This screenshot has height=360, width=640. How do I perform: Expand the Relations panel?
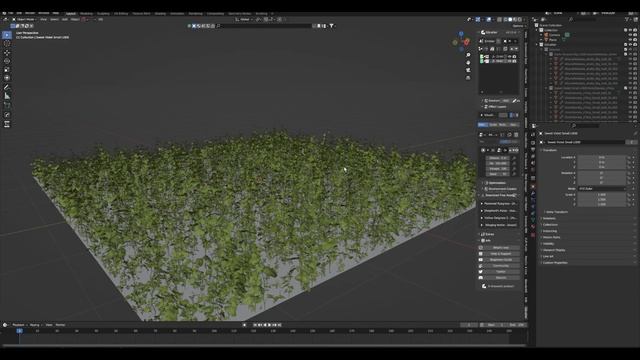[x=549, y=218]
